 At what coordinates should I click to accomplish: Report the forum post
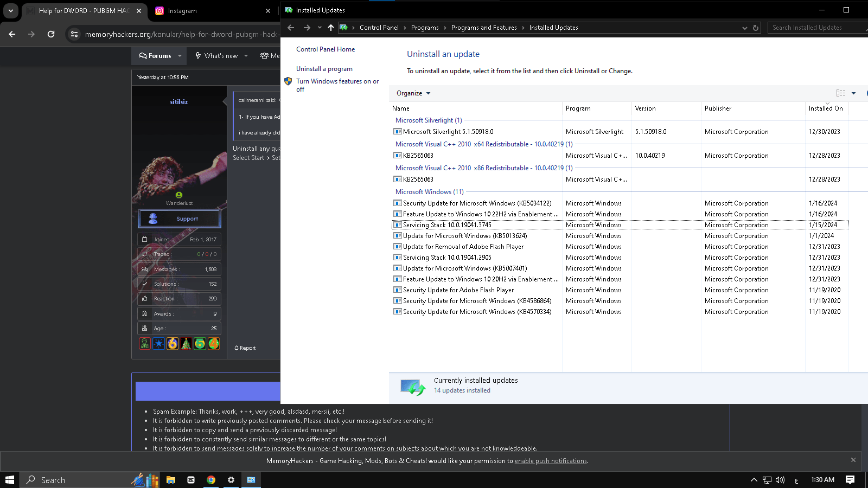[x=245, y=348]
